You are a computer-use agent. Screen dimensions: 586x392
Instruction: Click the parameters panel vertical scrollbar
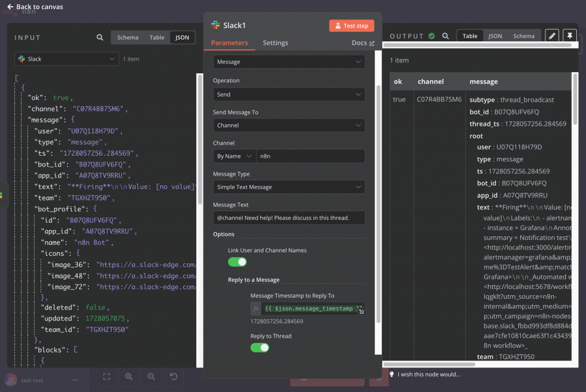pyautogui.click(x=378, y=204)
